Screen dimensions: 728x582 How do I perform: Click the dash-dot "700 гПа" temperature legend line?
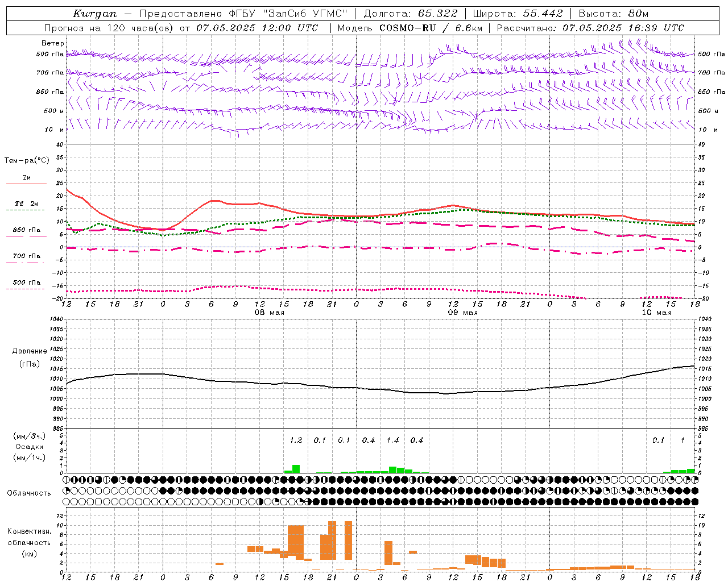[26, 263]
